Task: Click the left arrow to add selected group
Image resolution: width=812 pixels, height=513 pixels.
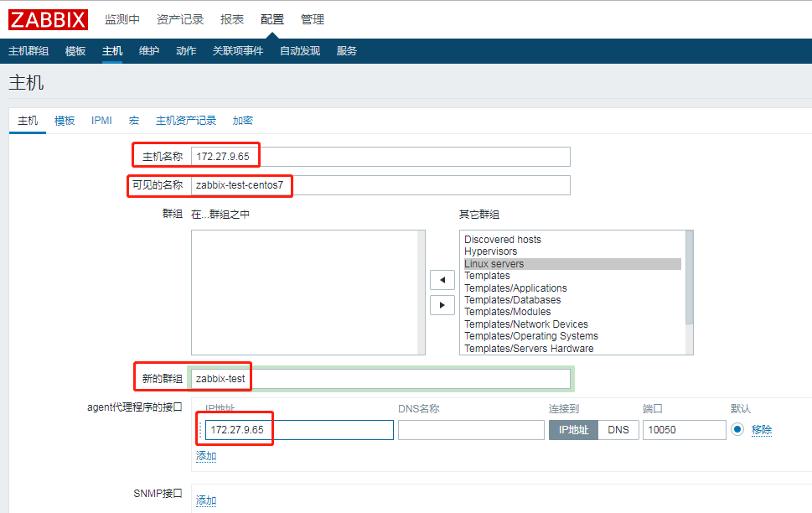Action: tap(442, 279)
